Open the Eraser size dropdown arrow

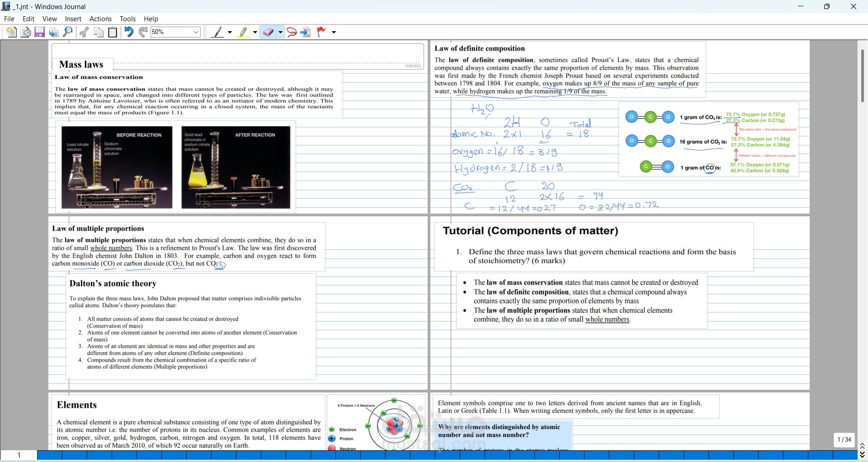tap(281, 32)
